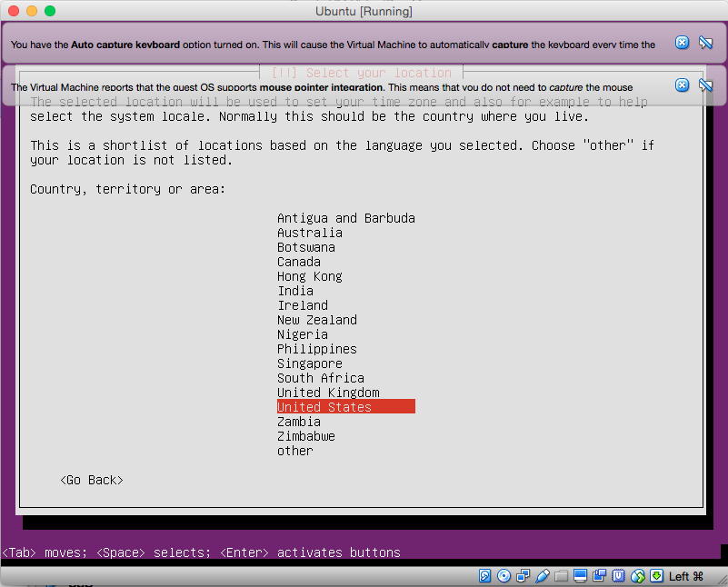Click the network adapters status icon
The image size is (728, 587).
(x=523, y=576)
